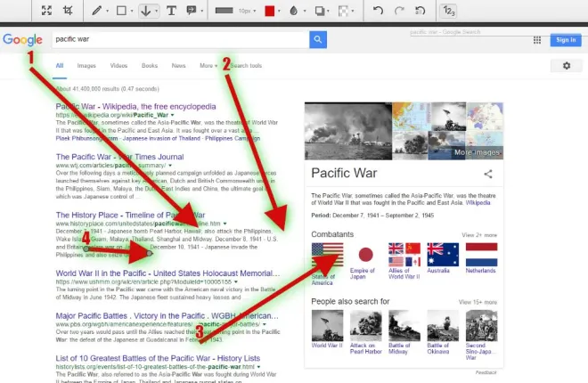Open the Pencil tool options dropdown
588x383 pixels.
[107, 11]
